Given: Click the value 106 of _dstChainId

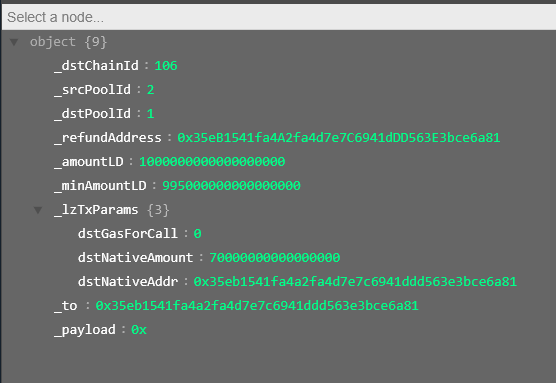Looking at the screenshot, I should pyautogui.click(x=166, y=66).
